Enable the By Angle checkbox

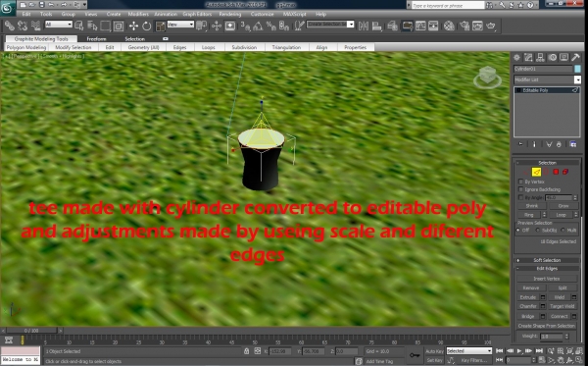520,197
